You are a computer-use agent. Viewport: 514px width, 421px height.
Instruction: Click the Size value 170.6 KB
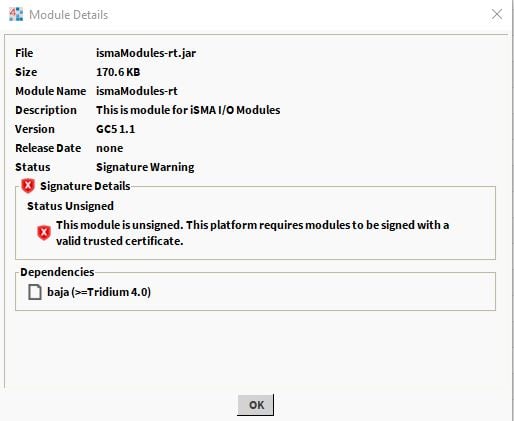click(118, 72)
